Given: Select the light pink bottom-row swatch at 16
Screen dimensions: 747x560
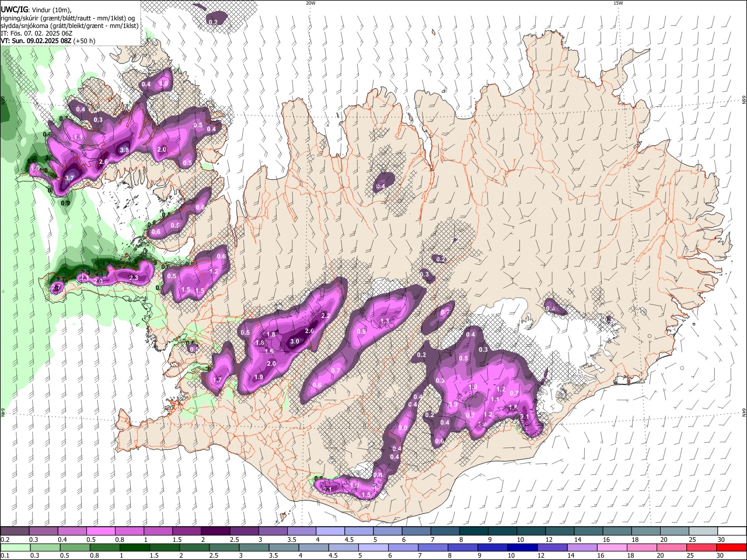Looking at the screenshot, I should (612, 547).
